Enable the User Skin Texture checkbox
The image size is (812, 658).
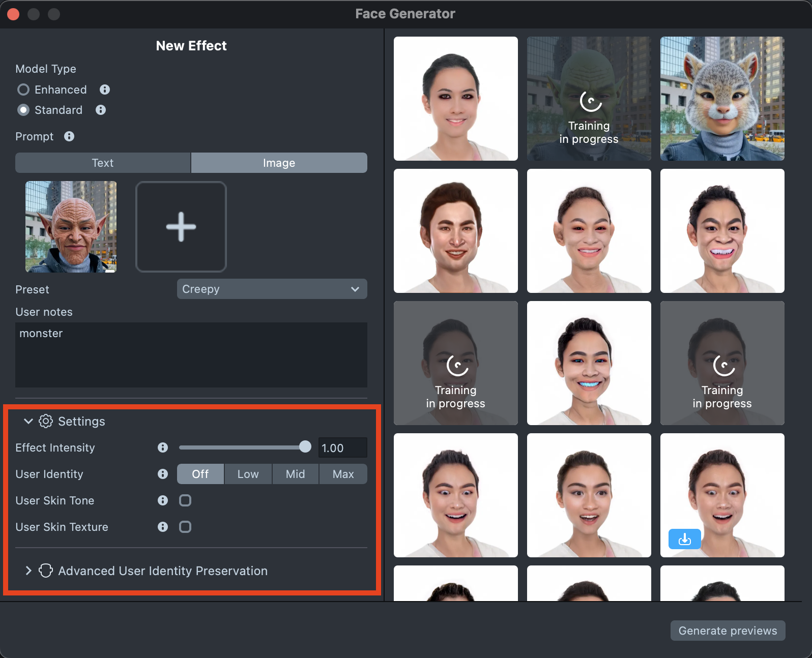(x=185, y=527)
